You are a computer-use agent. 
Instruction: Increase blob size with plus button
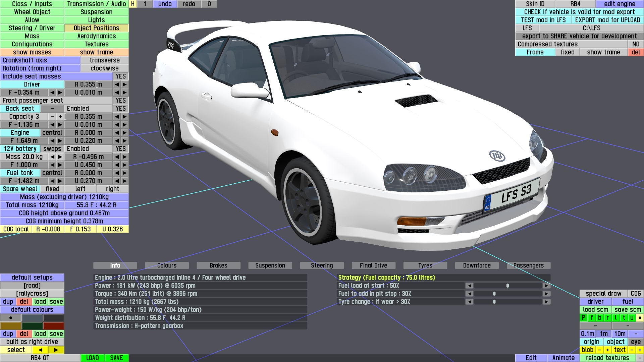(x=607, y=350)
